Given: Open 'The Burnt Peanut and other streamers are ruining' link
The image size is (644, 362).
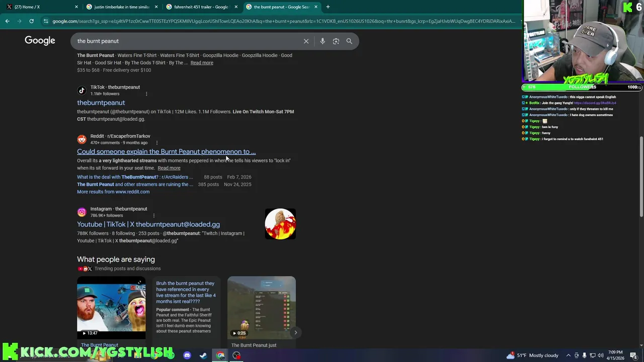Looking at the screenshot, I should pos(135,185).
